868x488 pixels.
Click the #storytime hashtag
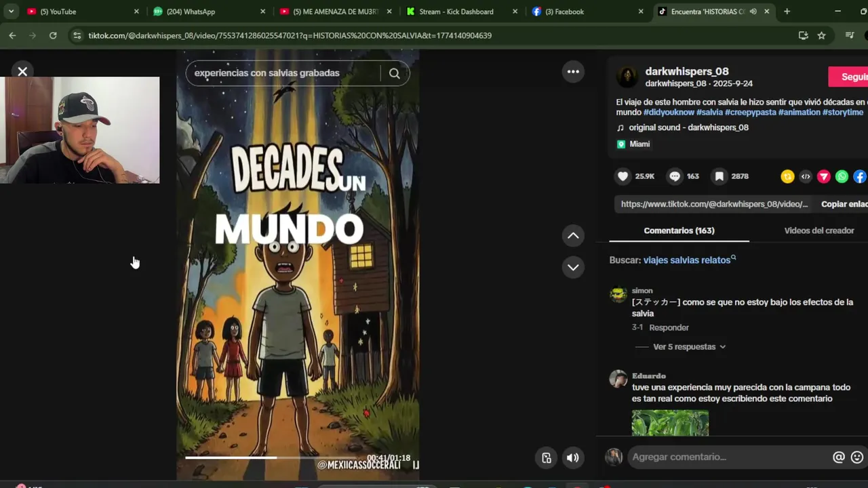click(843, 113)
